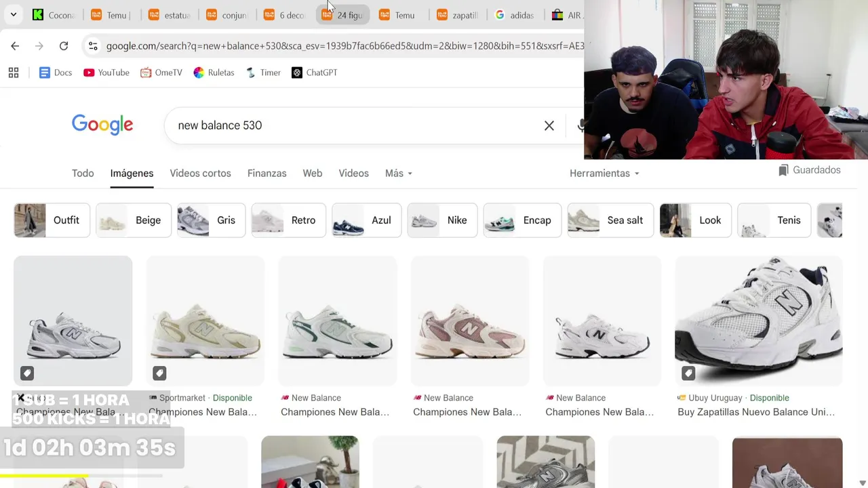Select the Finanzas search tab
This screenshot has width=868, height=488.
(x=267, y=174)
